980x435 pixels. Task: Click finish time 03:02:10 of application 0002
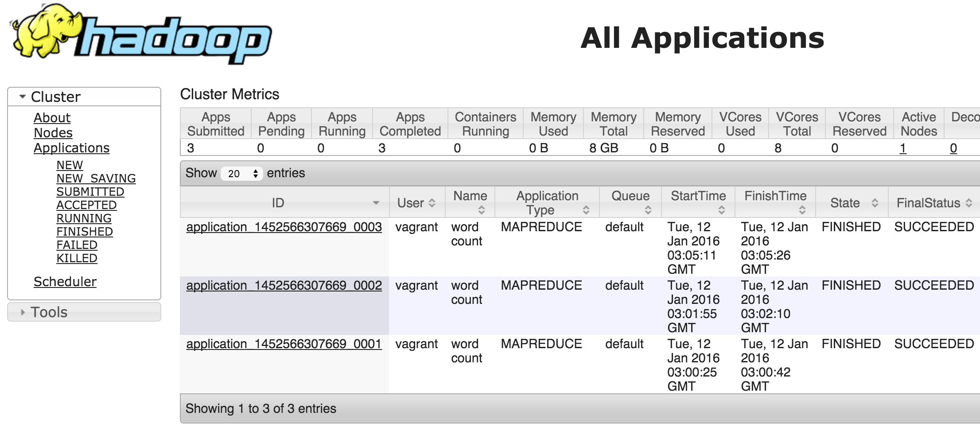click(766, 314)
